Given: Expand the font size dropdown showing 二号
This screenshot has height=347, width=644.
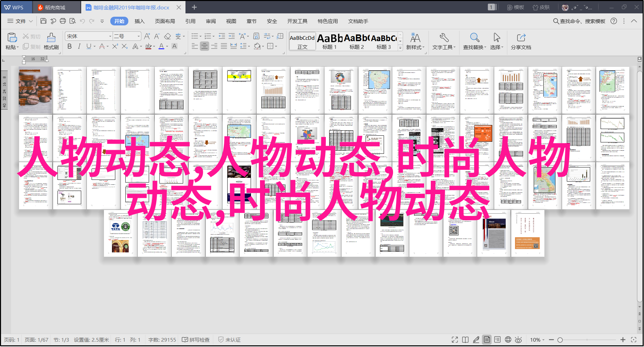Looking at the screenshot, I should point(138,36).
